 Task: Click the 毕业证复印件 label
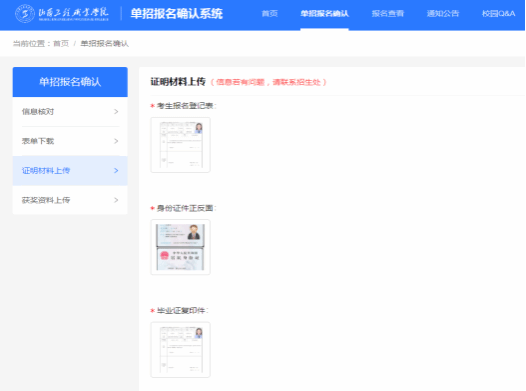point(182,311)
